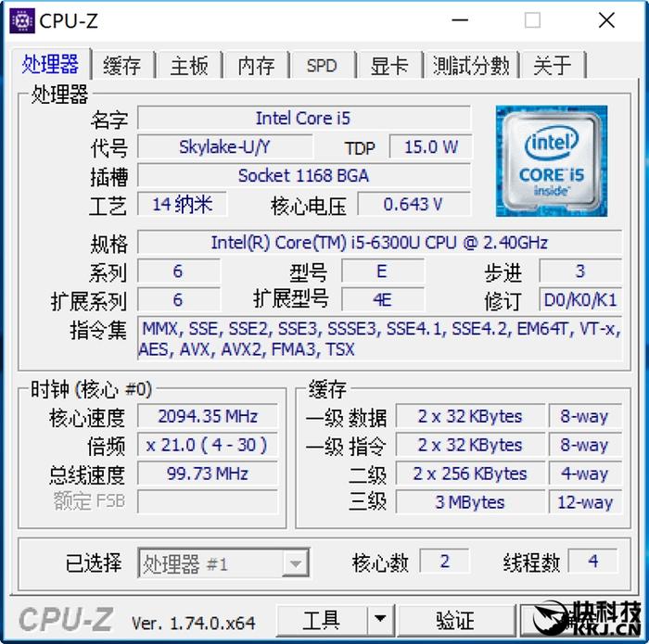Click the tools button dropdown arrow
The width and height of the screenshot is (649, 644).
click(380, 620)
